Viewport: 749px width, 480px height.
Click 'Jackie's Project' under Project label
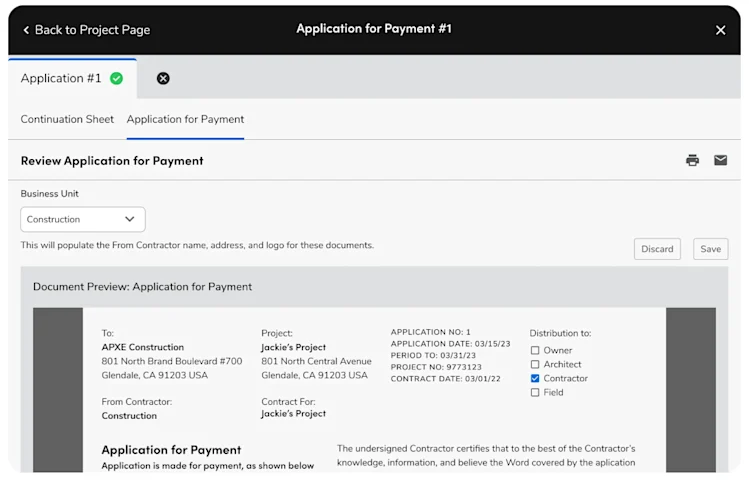[x=293, y=347]
